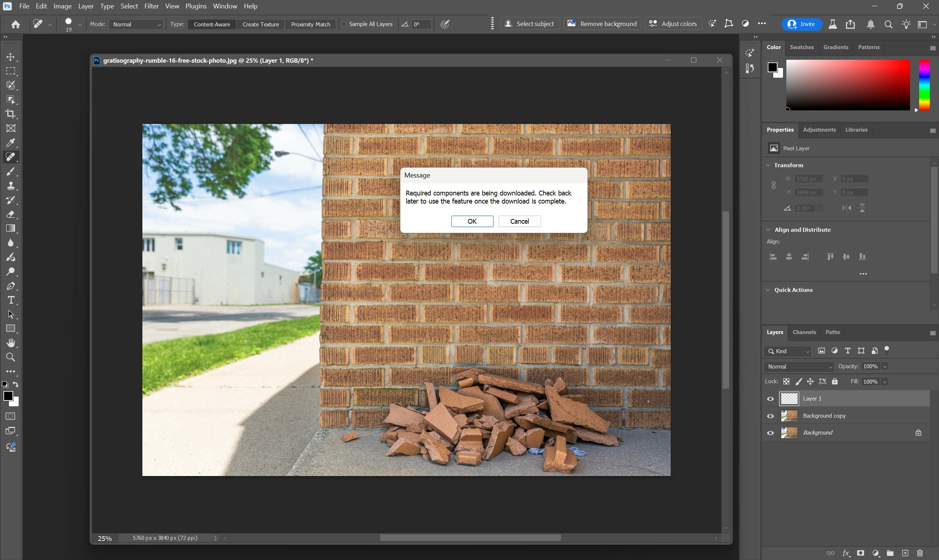Click the rainbow hue slider strip
The height and width of the screenshot is (560, 939).
click(924, 85)
